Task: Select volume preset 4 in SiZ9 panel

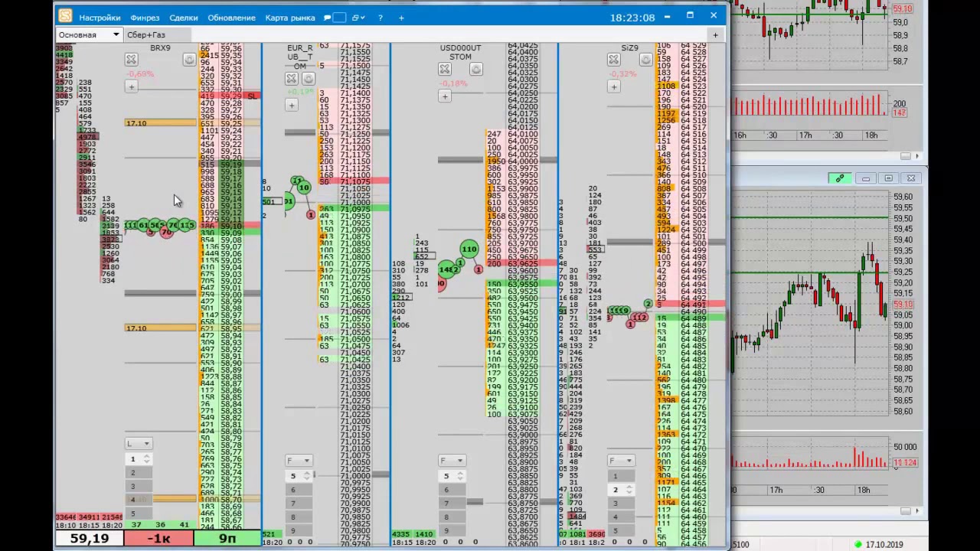Action: pos(621,517)
